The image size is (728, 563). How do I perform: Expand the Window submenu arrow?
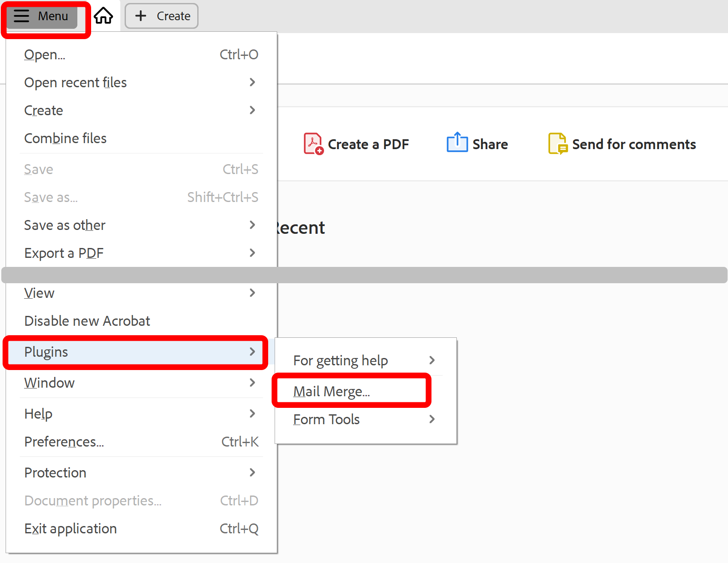[252, 382]
